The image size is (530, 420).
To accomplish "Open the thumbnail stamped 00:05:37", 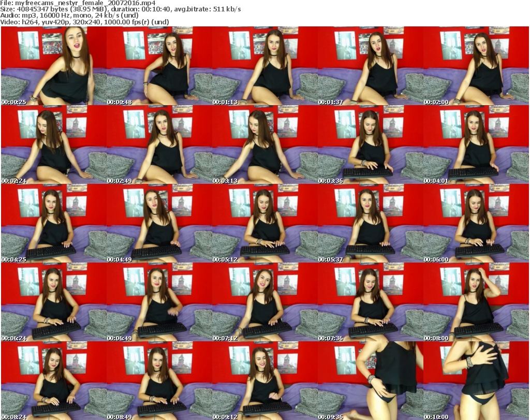I will 371,223.
